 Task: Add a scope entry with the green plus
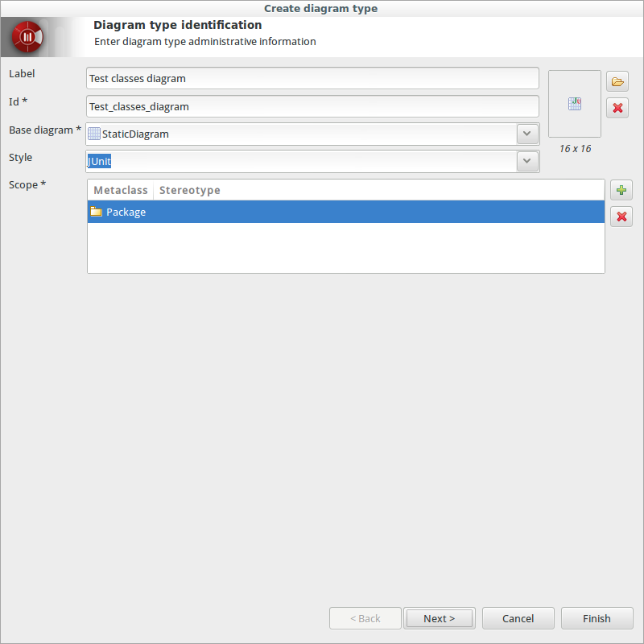pyautogui.click(x=621, y=191)
